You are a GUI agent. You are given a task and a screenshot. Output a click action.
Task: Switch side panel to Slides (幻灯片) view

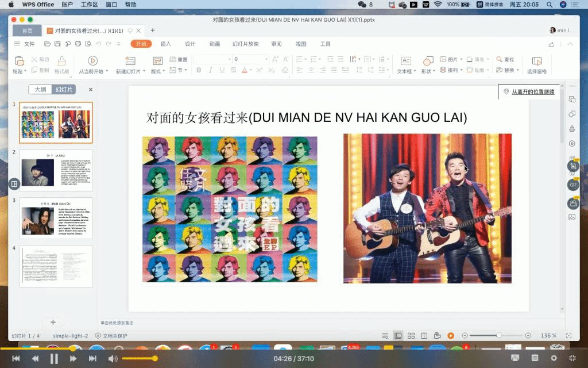click(x=64, y=89)
